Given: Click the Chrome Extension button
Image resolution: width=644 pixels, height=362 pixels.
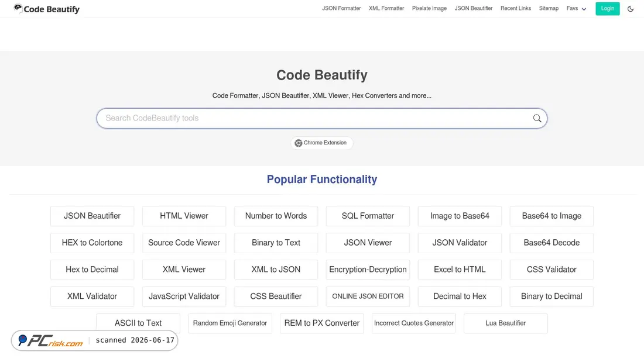Looking at the screenshot, I should [321, 143].
